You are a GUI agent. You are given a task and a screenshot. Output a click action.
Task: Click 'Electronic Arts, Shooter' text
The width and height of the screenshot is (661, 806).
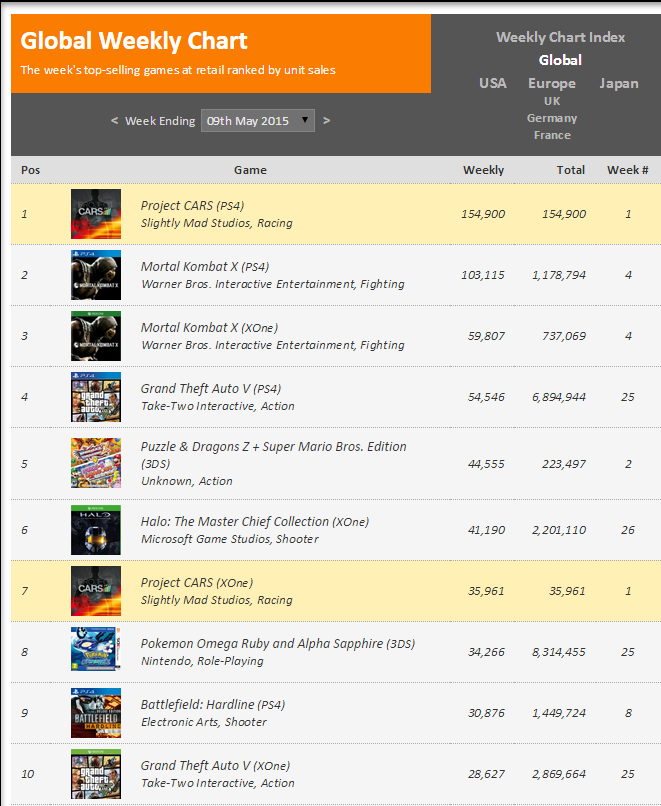point(204,722)
